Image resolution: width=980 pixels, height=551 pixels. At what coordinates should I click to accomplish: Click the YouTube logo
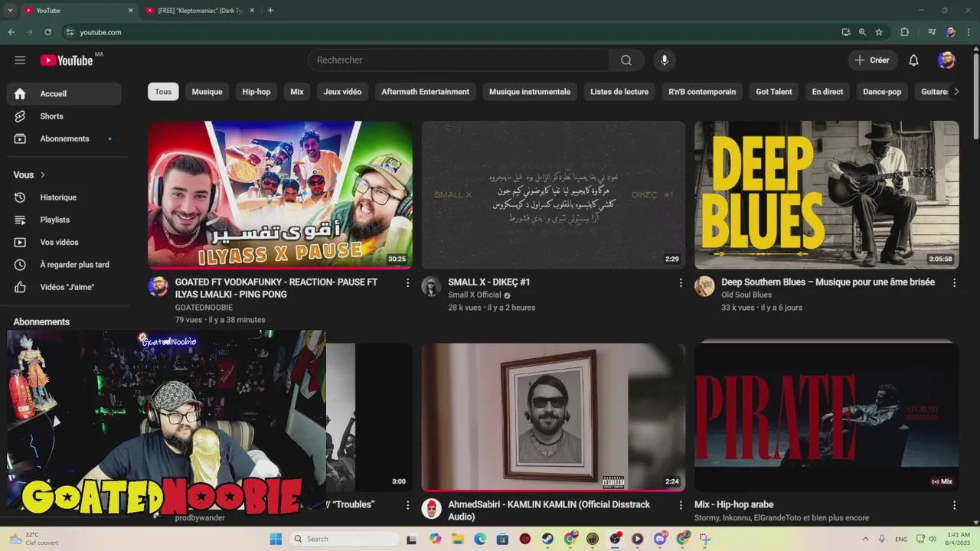click(x=67, y=60)
